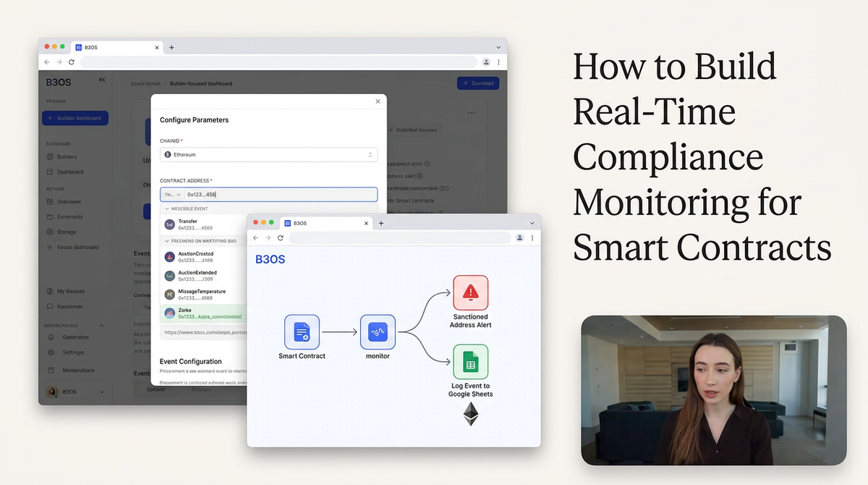Click the Buildex dashboard button
868x485 pixels.
[x=75, y=118]
